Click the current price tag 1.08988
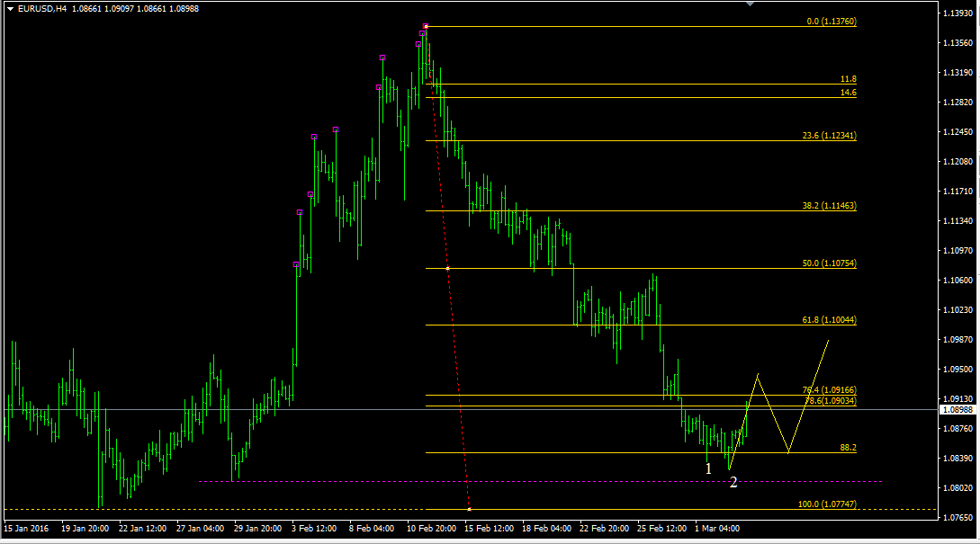Viewport: 980px width, 544px height. pyautogui.click(x=958, y=410)
